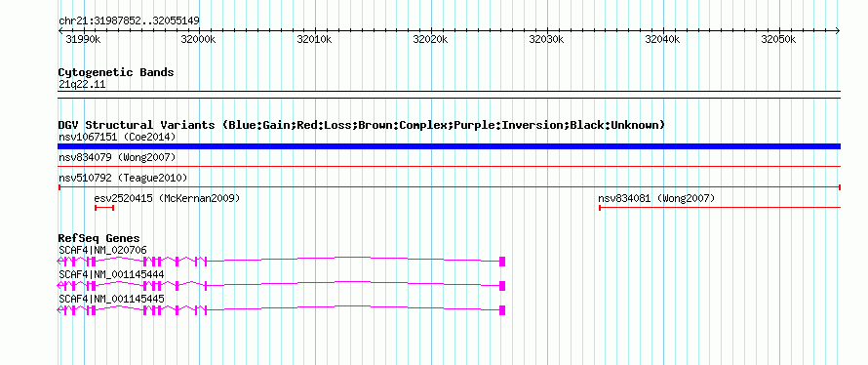The height and width of the screenshot is (365, 868).
Task: Click the last exon block of NM_001145445
Action: click(502, 310)
